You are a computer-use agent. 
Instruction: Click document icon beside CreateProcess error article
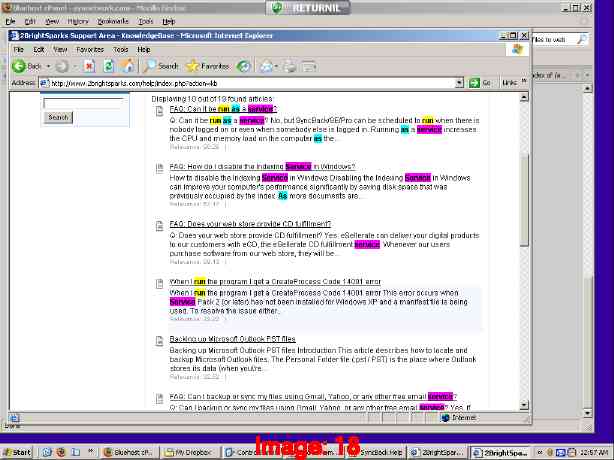click(159, 284)
